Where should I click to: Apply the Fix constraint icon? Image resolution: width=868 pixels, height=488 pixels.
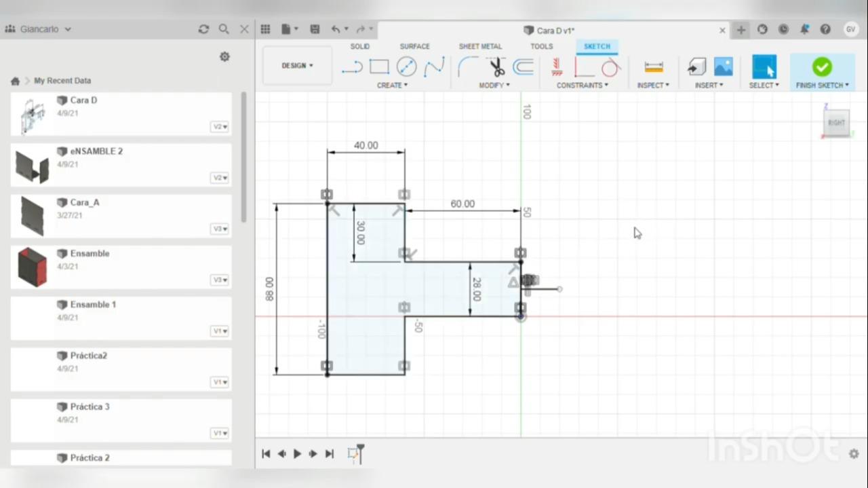coord(557,67)
